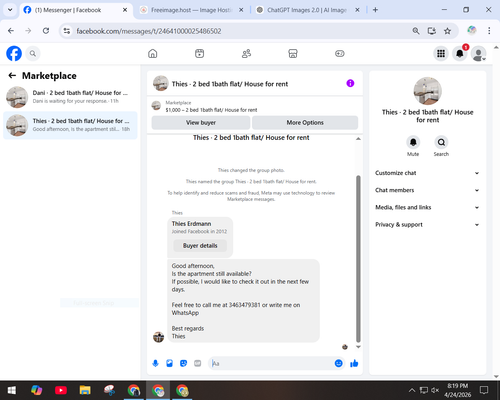The height and width of the screenshot is (400, 500).
Task: Expand the Privacy & support section
Action: tap(427, 225)
